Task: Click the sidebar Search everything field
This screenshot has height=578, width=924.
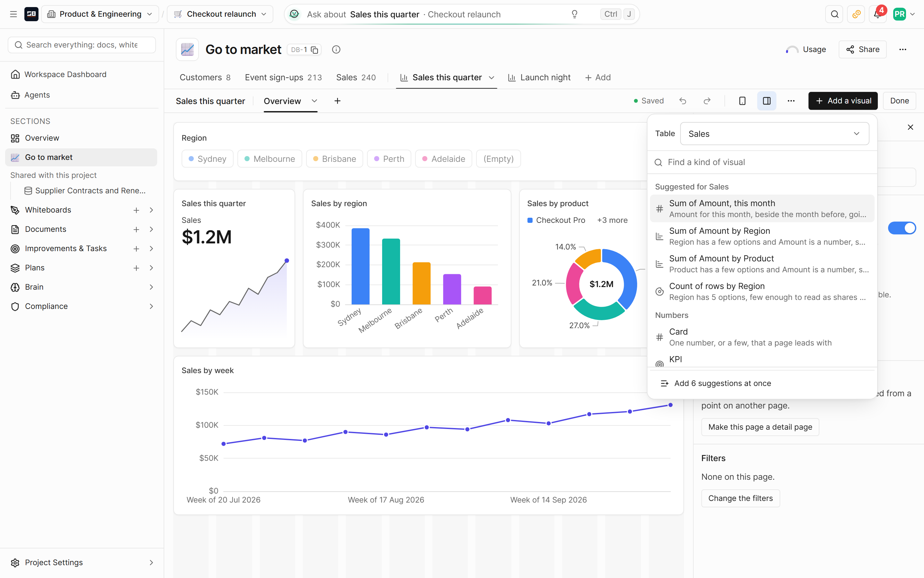Action: (x=82, y=45)
